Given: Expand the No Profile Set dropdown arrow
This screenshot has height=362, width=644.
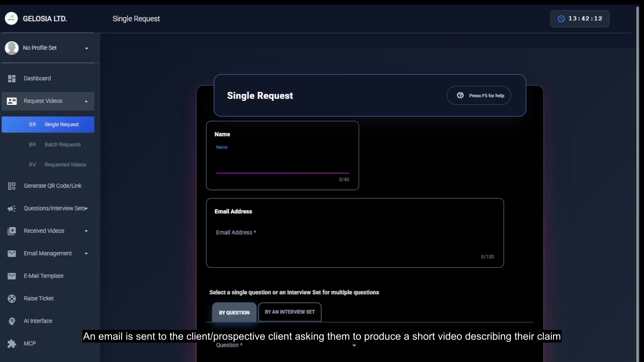Looking at the screenshot, I should point(87,48).
